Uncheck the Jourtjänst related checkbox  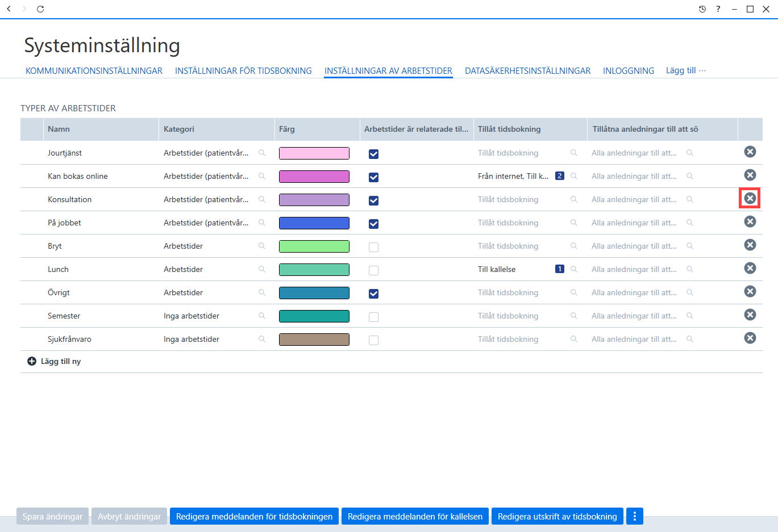point(373,154)
